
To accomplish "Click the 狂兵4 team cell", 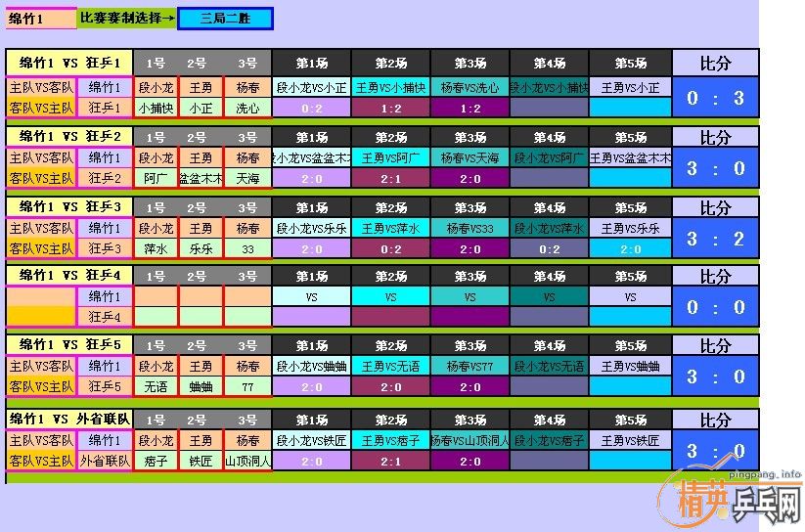I will click(105, 317).
